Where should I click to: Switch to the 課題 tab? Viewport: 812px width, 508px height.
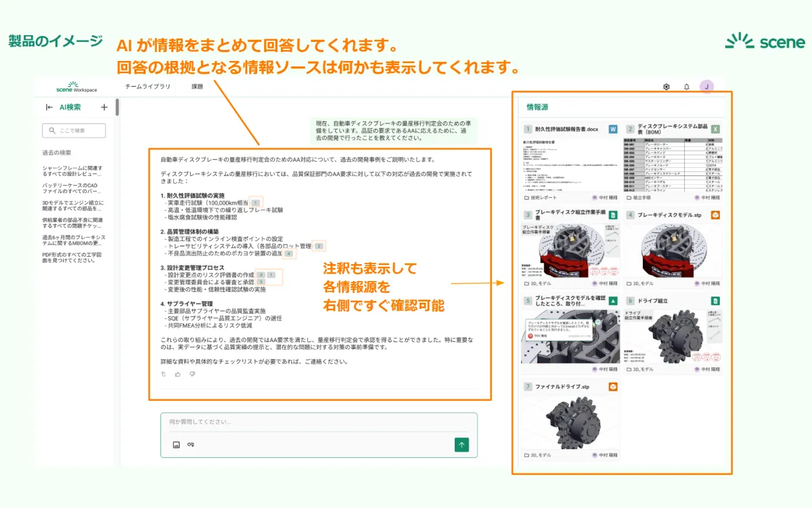198,87
